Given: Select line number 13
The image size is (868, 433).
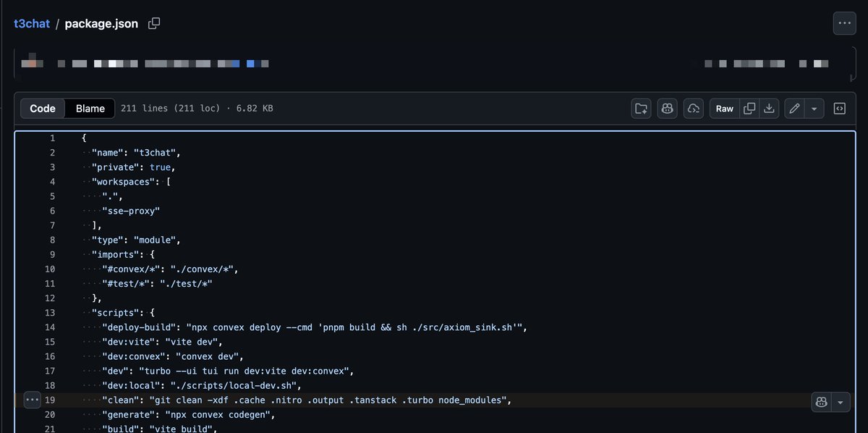Looking at the screenshot, I should tap(49, 313).
